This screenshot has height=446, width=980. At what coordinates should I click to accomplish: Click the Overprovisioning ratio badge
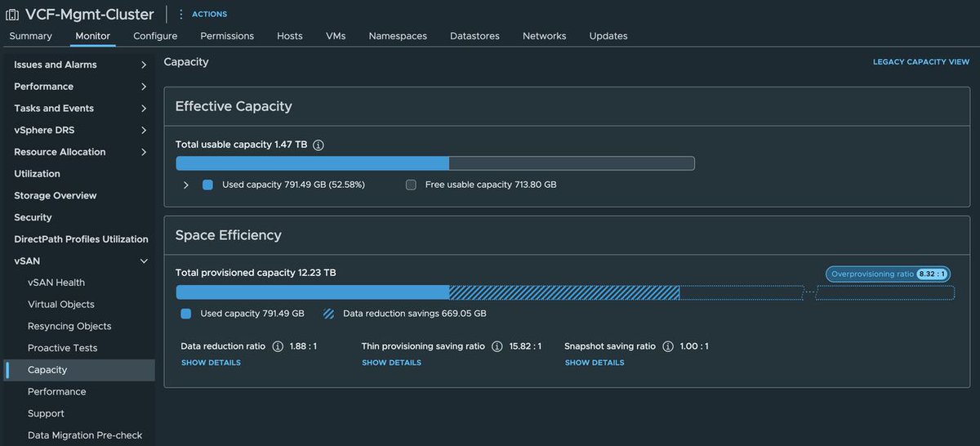click(888, 274)
